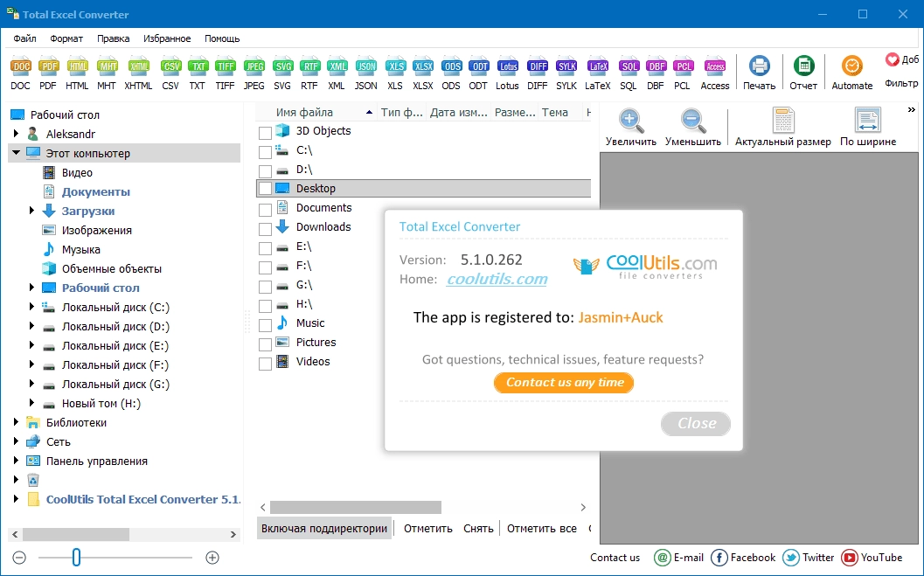The width and height of the screenshot is (924, 576).
Task: Tick the Downloads folder checkbox
Action: (x=265, y=228)
